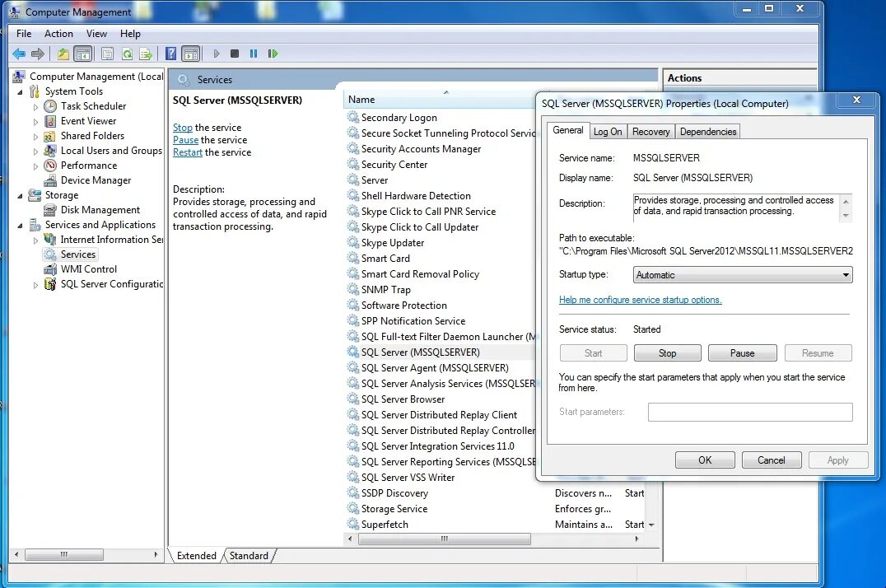Screen dimensions: 886x588
Task: Expand the Shared Folders node arrow
Action: tap(35, 136)
